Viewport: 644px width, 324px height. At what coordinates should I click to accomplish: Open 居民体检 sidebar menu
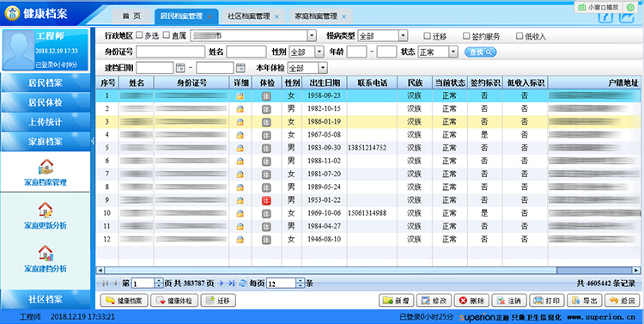click(x=46, y=102)
